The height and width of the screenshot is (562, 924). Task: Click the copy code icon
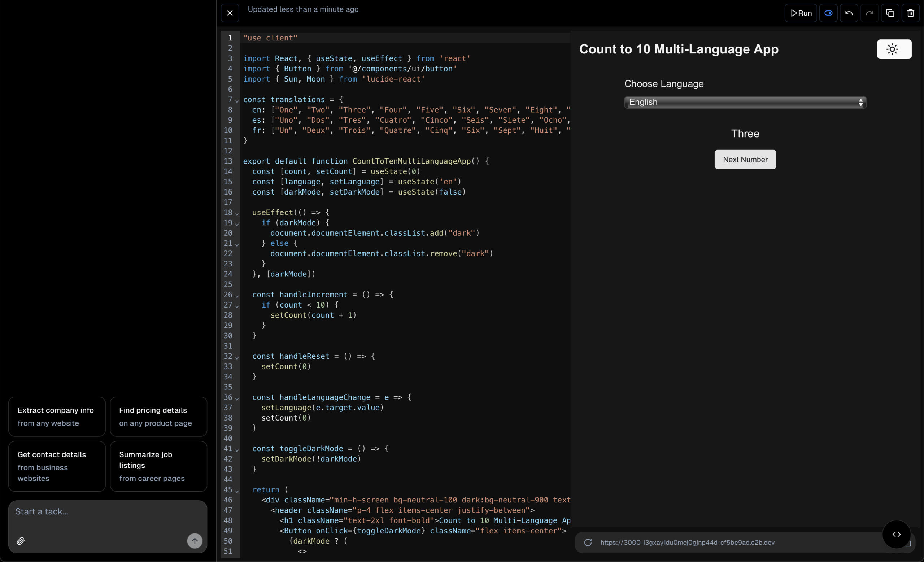point(890,13)
